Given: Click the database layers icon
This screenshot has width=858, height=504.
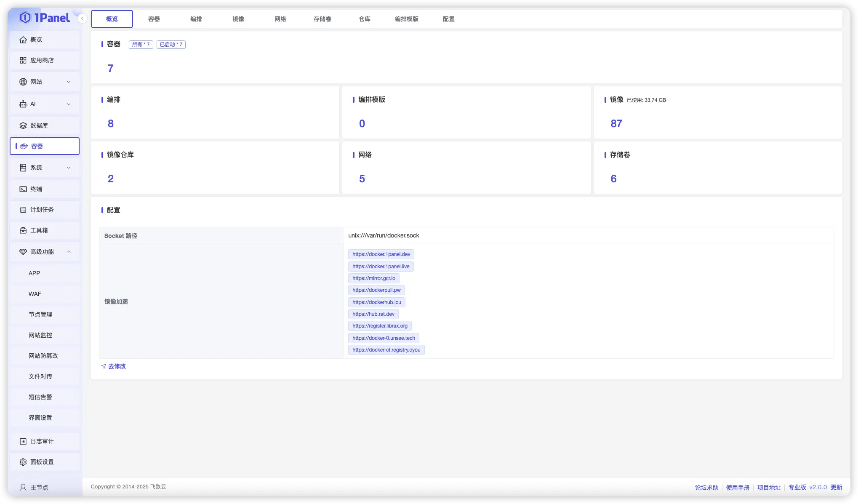Looking at the screenshot, I should (x=23, y=125).
